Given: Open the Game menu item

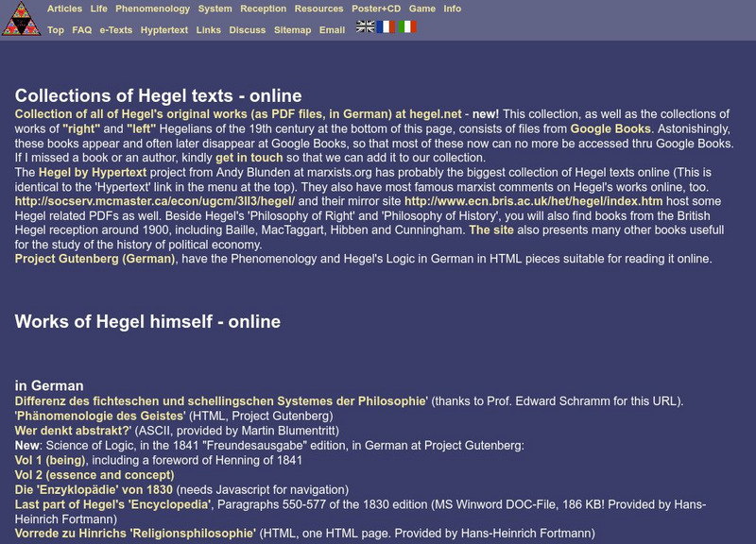Looking at the screenshot, I should 421,8.
